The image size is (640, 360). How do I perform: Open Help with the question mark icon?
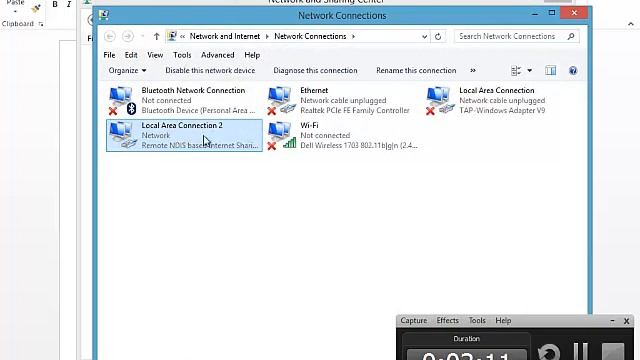pyautogui.click(x=573, y=71)
